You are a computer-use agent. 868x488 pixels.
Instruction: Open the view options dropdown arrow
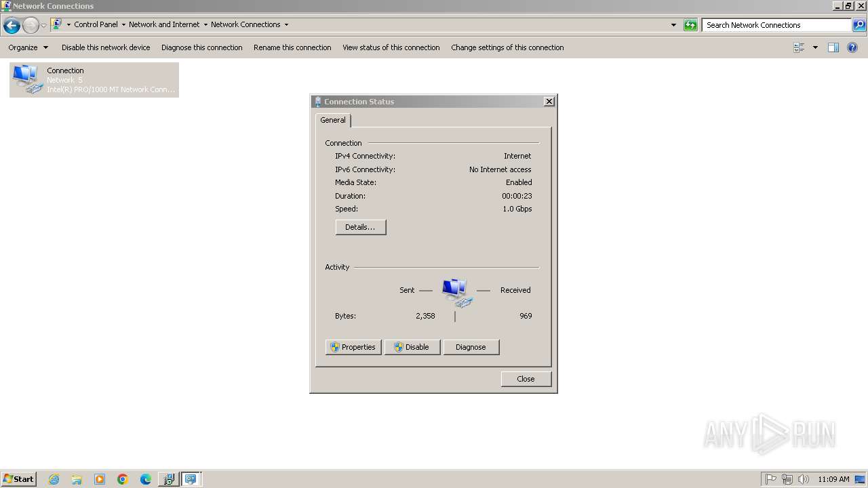pyautogui.click(x=815, y=47)
